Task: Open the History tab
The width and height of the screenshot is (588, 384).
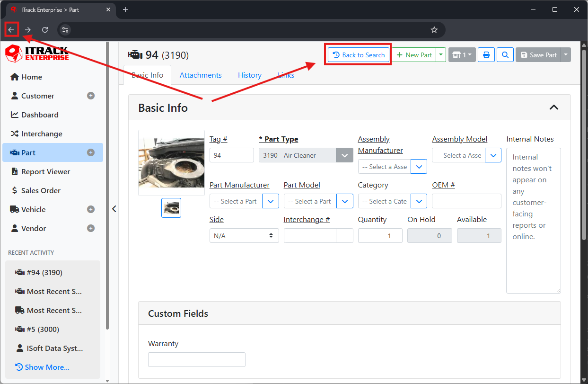Action: pyautogui.click(x=250, y=75)
